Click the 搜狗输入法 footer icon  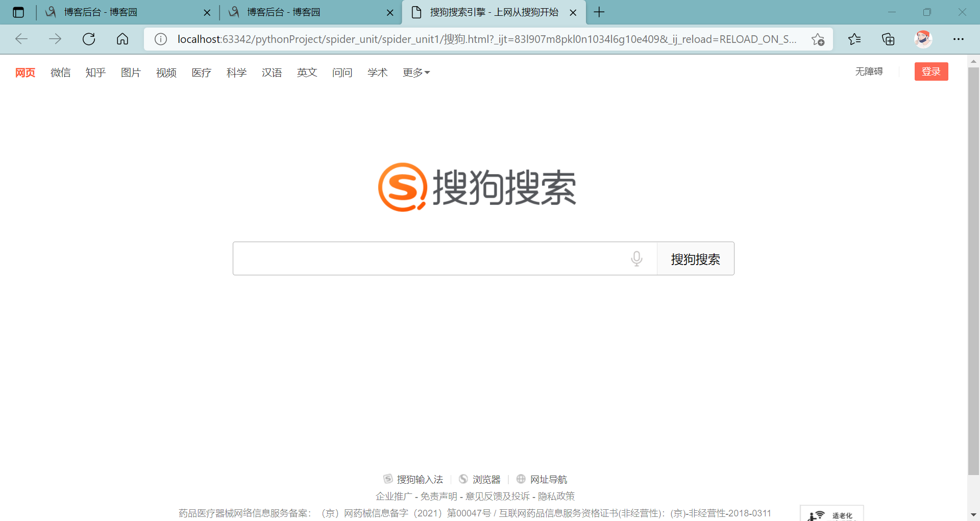pos(388,479)
